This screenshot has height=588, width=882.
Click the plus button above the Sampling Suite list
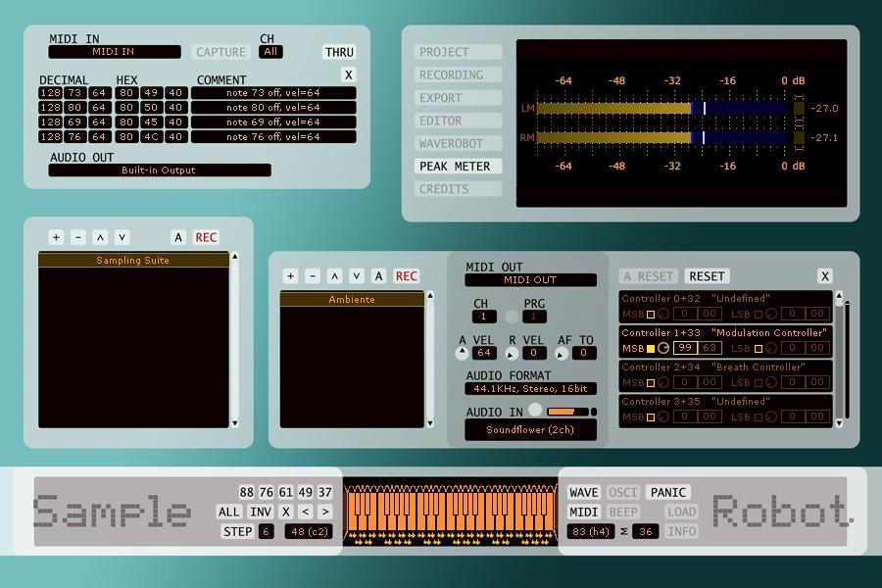[56, 237]
